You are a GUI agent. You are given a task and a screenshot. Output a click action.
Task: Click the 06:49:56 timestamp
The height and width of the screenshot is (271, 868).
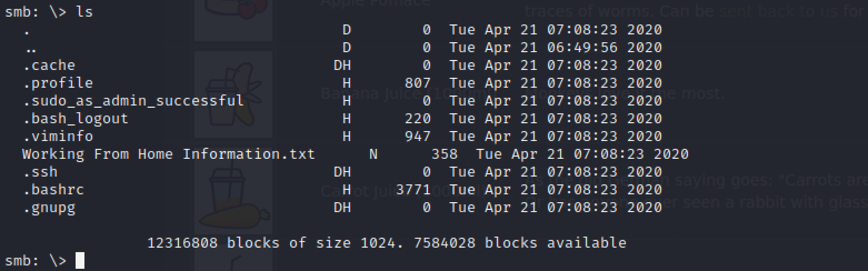(x=582, y=47)
